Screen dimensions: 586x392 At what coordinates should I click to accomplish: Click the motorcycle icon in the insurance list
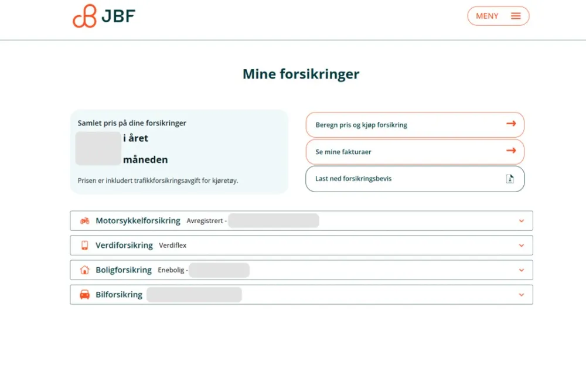coord(85,221)
